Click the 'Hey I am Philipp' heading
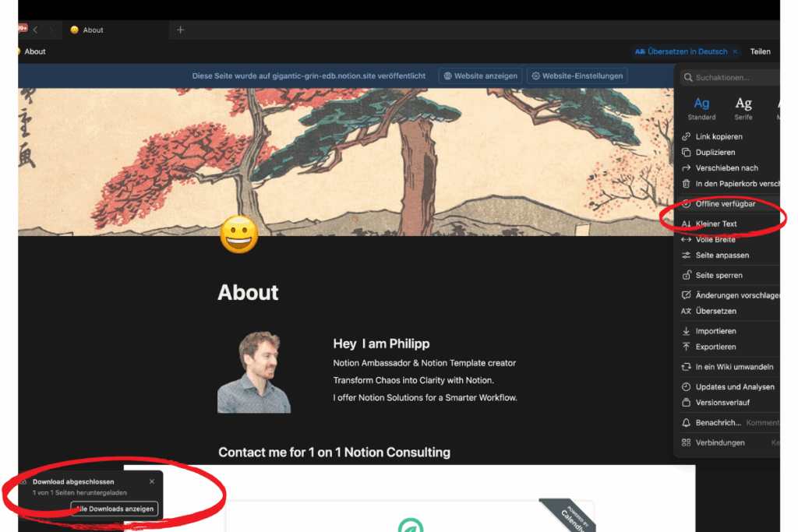Image resolution: width=798 pixels, height=532 pixels. (x=381, y=344)
